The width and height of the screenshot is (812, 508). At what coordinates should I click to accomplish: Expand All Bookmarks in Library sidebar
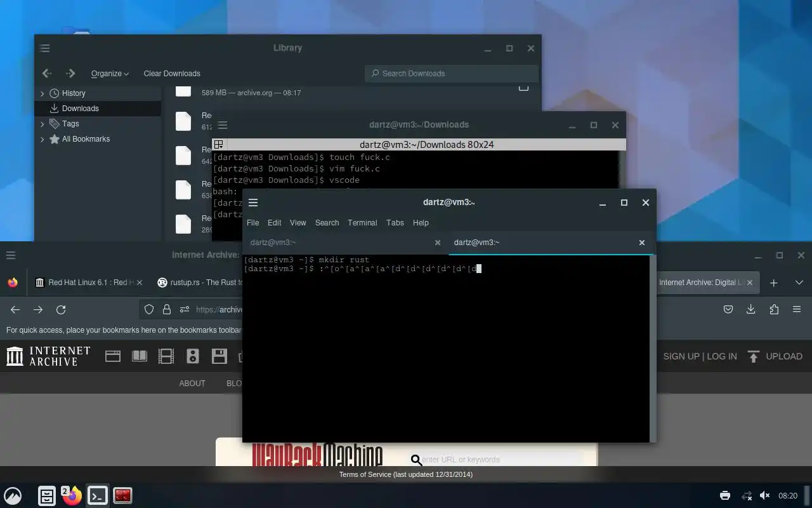coord(43,139)
